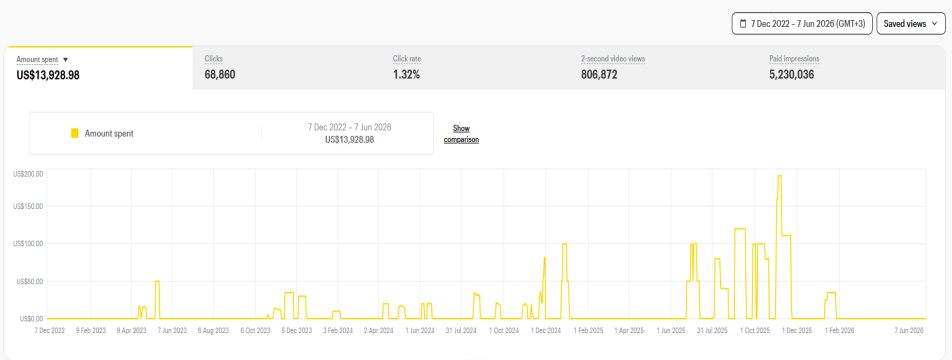Switch to the Click rate metric tab

click(x=474, y=67)
